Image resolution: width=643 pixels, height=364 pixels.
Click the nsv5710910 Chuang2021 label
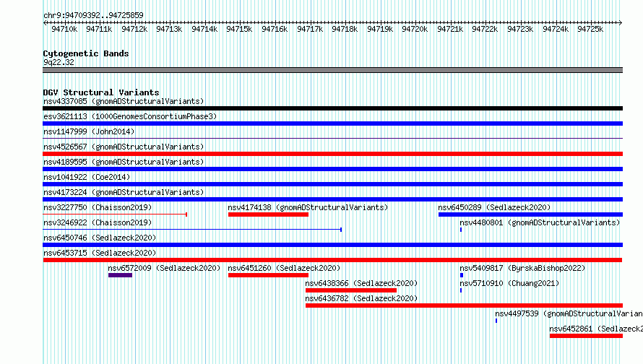coord(509,283)
